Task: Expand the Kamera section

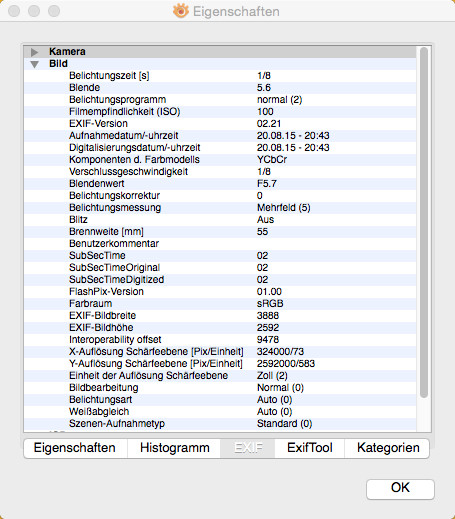Action: point(34,52)
